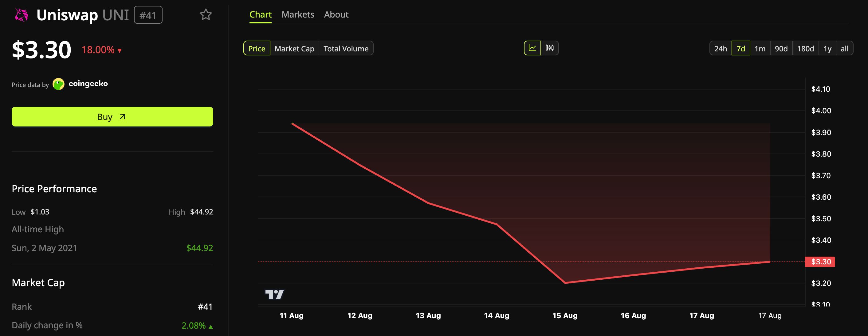Click the All-time High label
868x336 pixels.
click(x=38, y=230)
